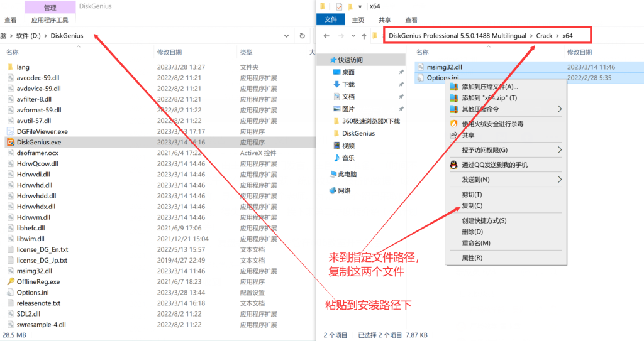Viewport: 644px width, 341px height.
Task: Select swresample-4.dll file
Action: click(41, 325)
